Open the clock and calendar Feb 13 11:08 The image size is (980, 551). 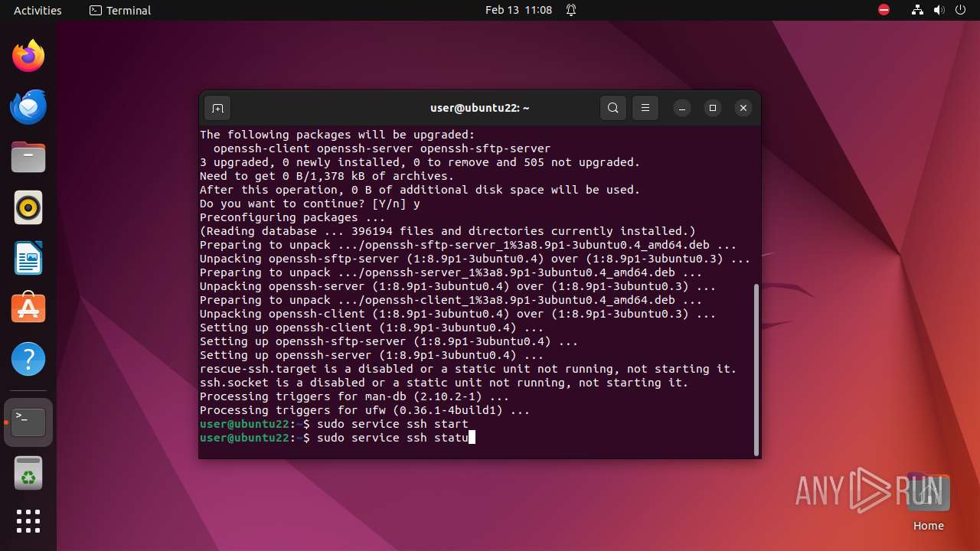pos(518,10)
